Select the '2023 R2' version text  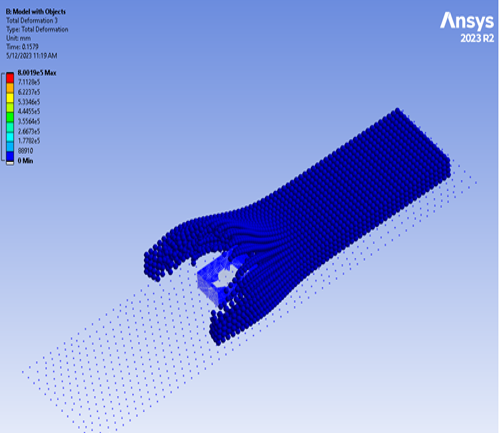[477, 39]
